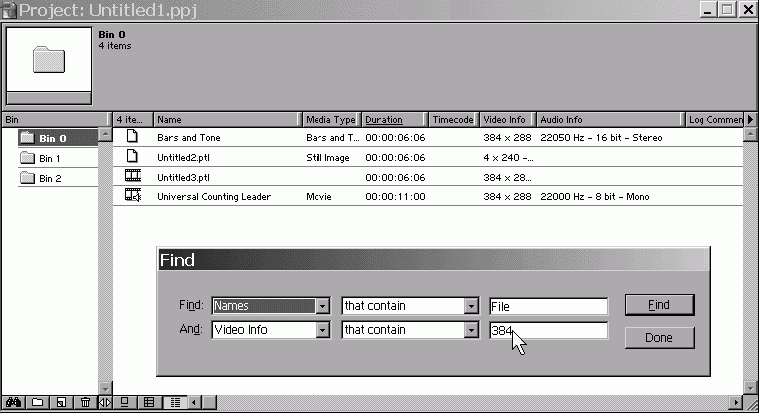Switch to Icon view
Image resolution: width=759 pixels, height=413 pixels.
tap(126, 402)
